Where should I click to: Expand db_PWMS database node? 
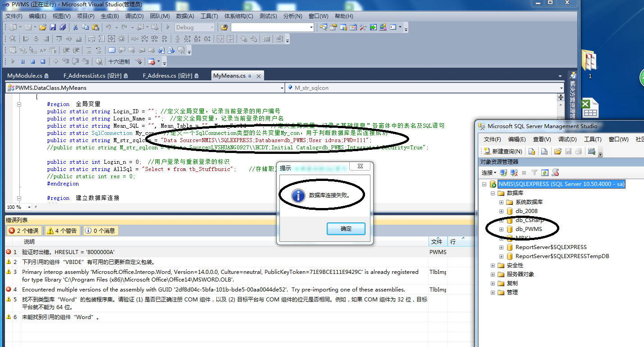[501, 229]
